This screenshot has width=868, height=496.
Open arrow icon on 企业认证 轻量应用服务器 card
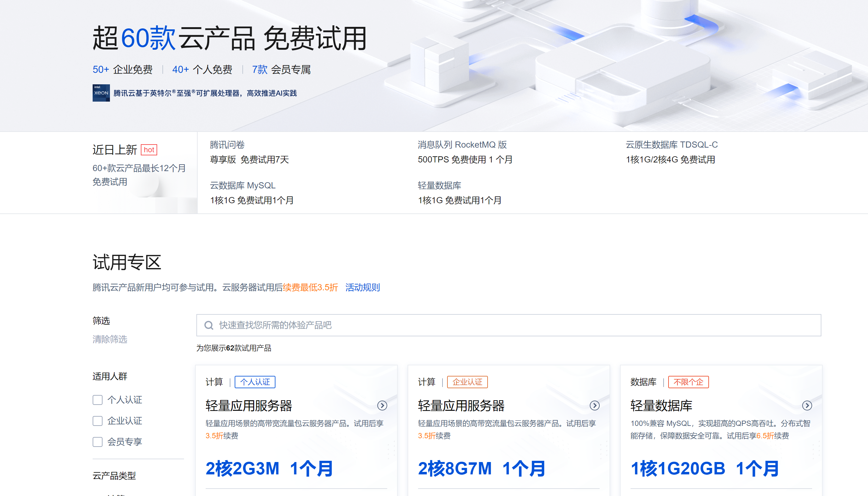click(594, 406)
